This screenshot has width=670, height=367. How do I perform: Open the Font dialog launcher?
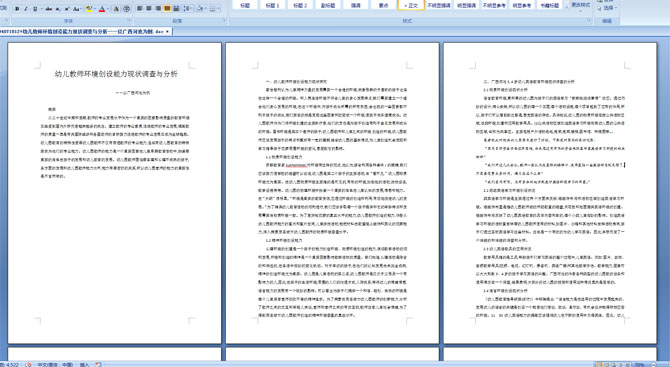click(x=129, y=21)
